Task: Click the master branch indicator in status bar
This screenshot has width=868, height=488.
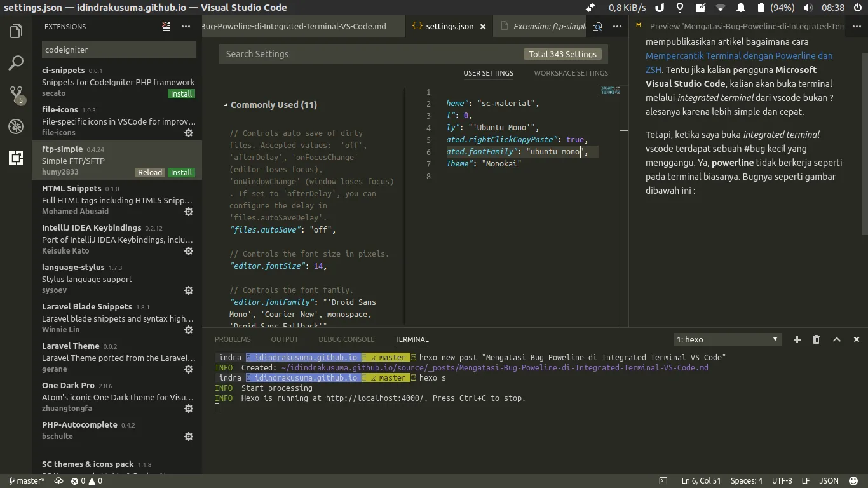Action: [x=26, y=481]
